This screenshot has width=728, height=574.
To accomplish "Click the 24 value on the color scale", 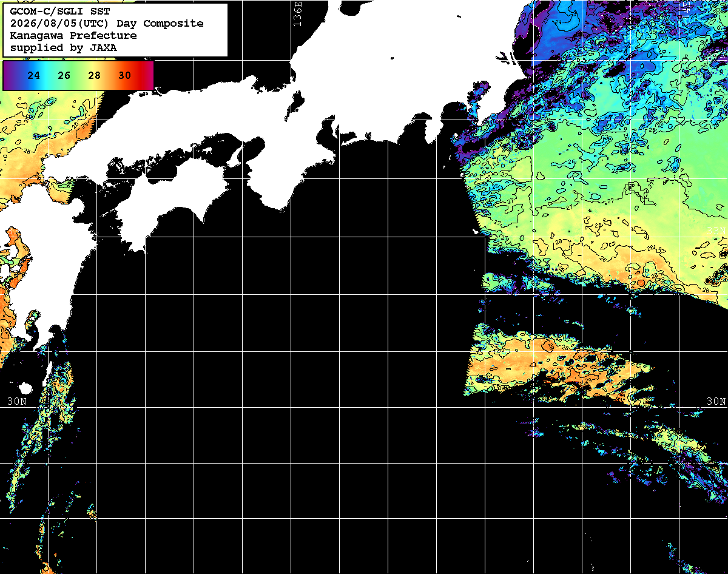I will coord(34,75).
